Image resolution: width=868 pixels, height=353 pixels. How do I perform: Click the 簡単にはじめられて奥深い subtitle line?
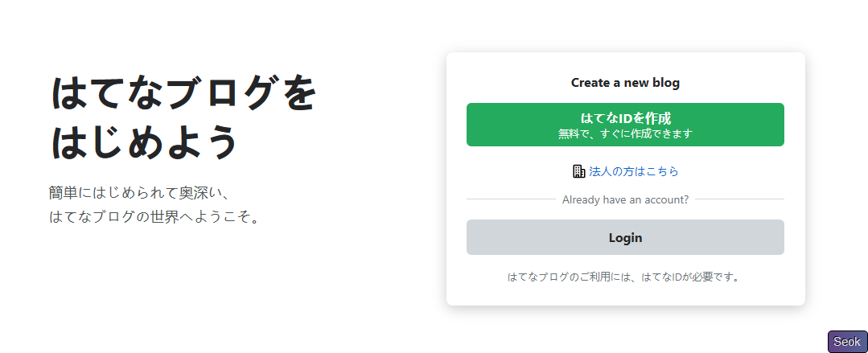[140, 193]
